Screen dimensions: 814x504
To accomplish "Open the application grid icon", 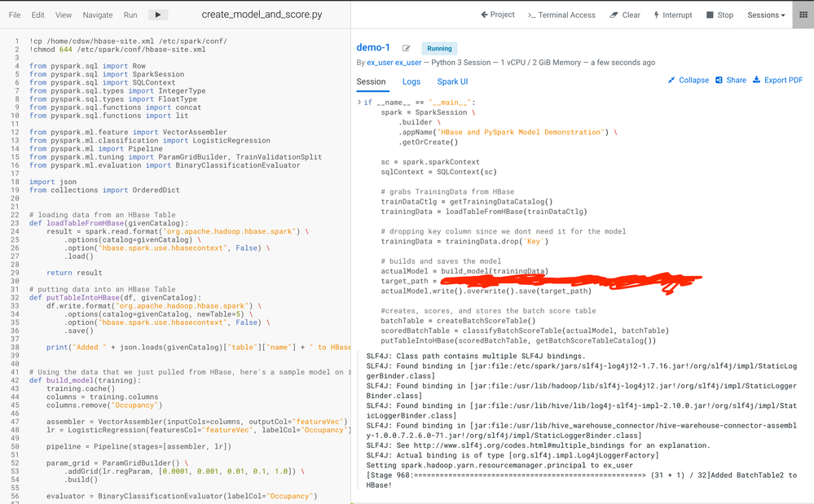I will click(803, 15).
